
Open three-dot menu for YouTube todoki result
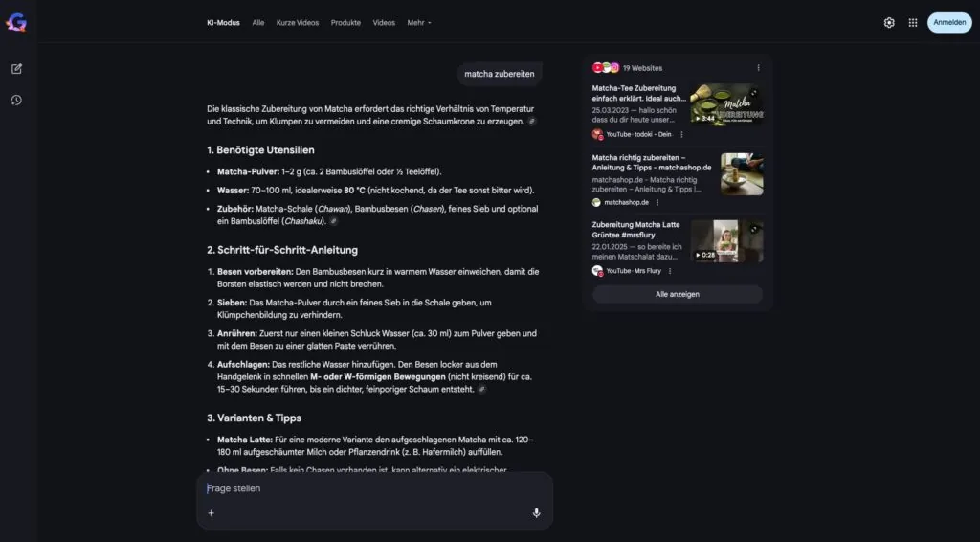pyautogui.click(x=681, y=134)
